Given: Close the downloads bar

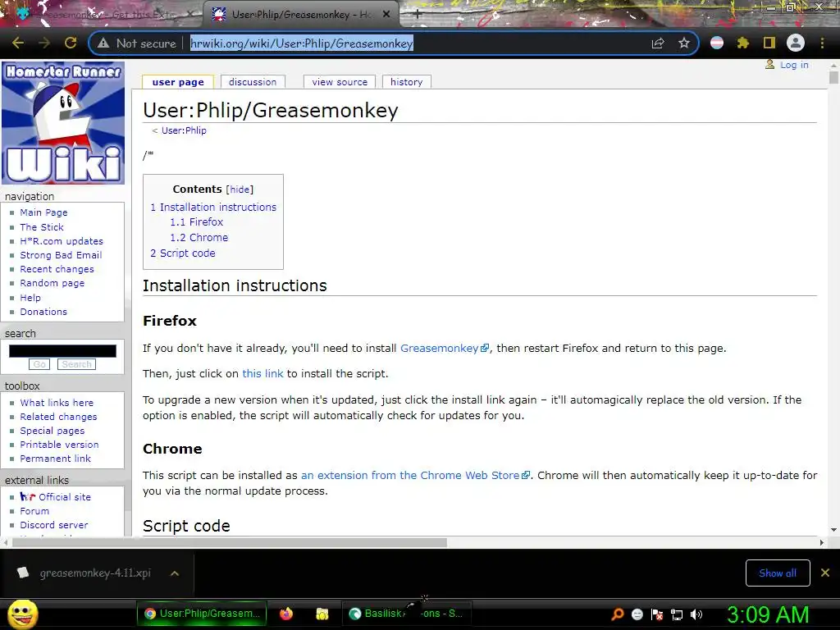Looking at the screenshot, I should [x=825, y=573].
